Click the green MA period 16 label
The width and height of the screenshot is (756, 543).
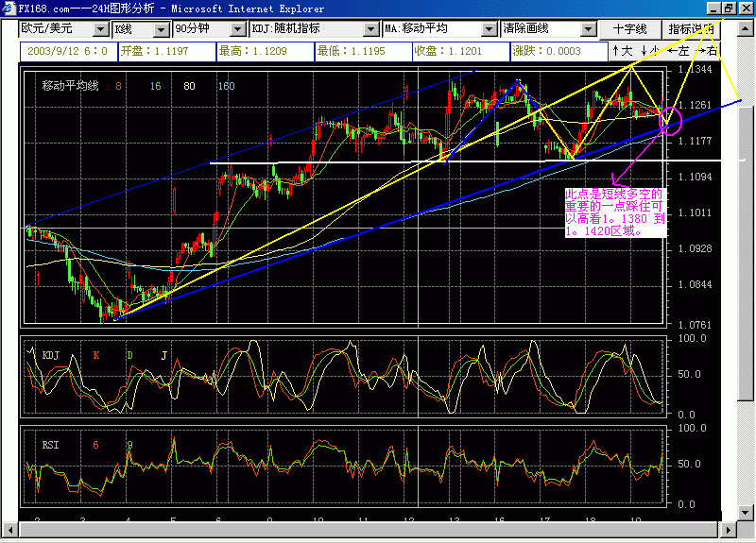[155, 86]
